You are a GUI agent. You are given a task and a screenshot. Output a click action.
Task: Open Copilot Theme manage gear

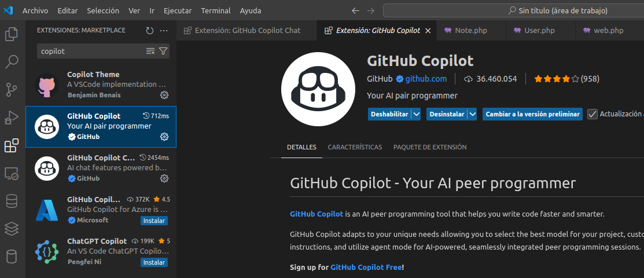[x=164, y=95]
